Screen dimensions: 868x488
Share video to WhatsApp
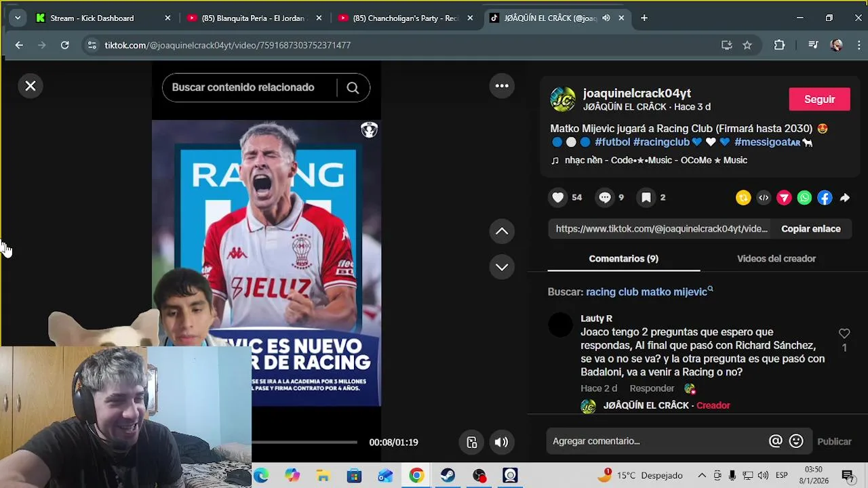click(x=804, y=198)
